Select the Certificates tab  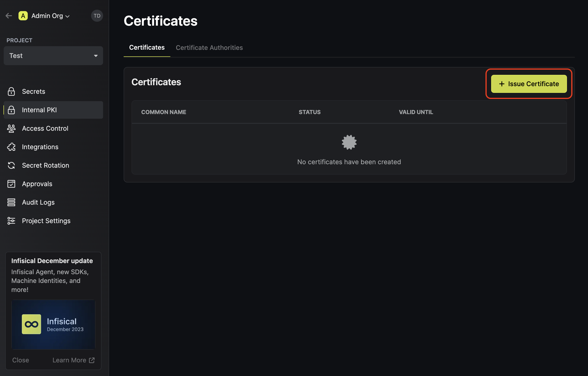point(147,48)
